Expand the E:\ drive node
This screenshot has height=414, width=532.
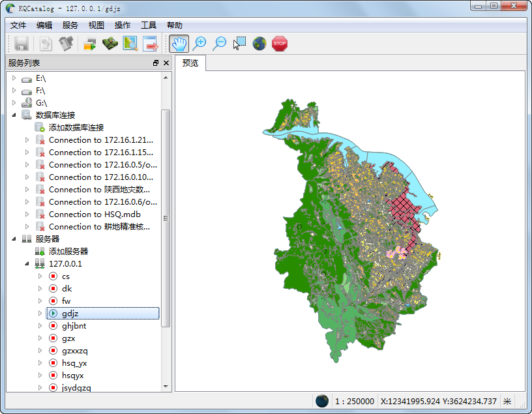click(x=14, y=78)
